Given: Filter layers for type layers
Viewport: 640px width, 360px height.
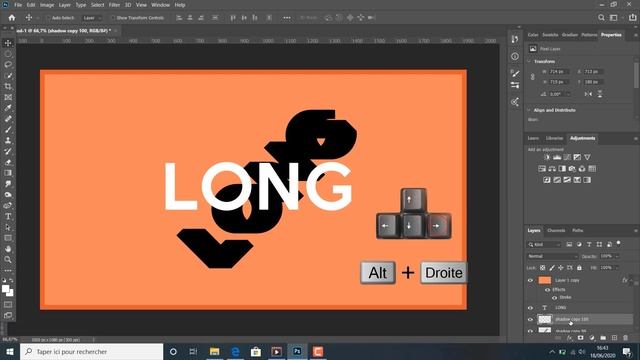Looking at the screenshot, I should tap(589, 244).
